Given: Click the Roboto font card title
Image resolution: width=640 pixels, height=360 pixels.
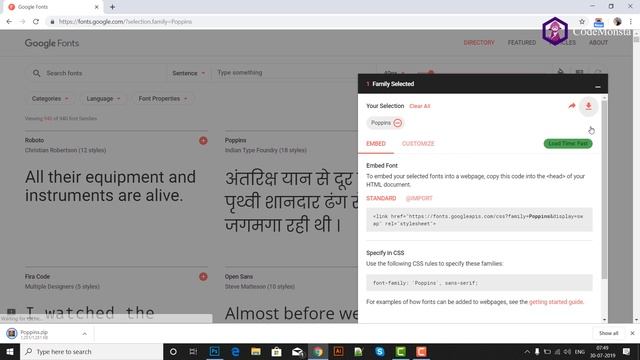Looking at the screenshot, I should tap(34, 140).
